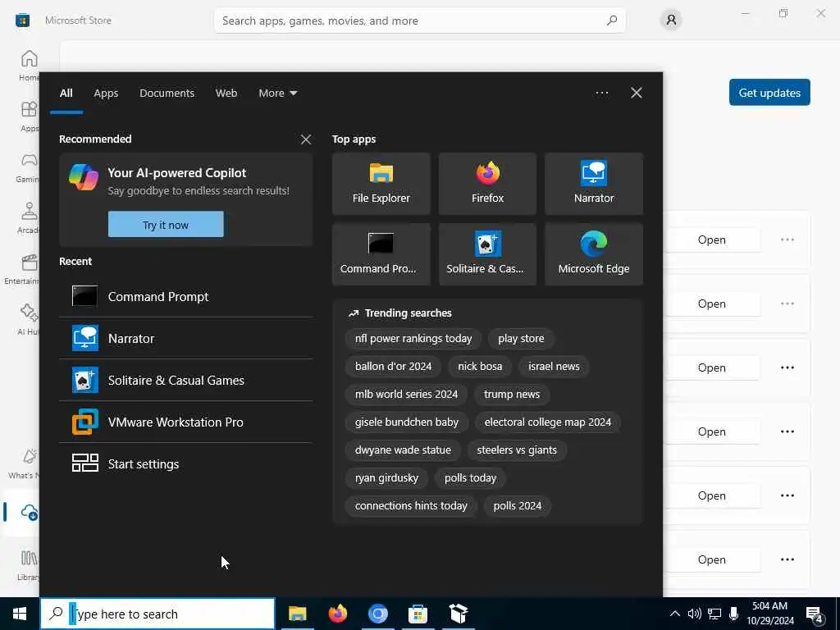Search trending 'trump news'
This screenshot has width=840, height=630.
512,395
